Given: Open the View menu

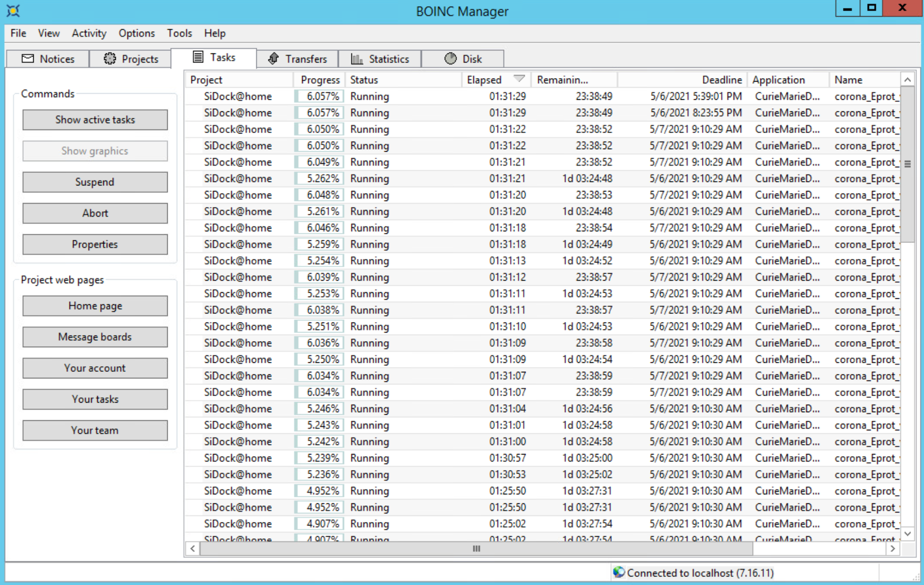Looking at the screenshot, I should (x=49, y=33).
